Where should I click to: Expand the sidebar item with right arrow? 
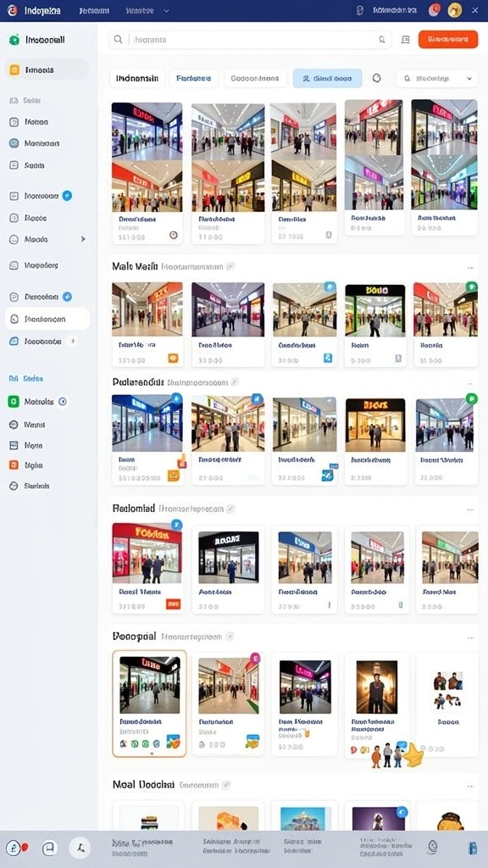tap(47, 239)
